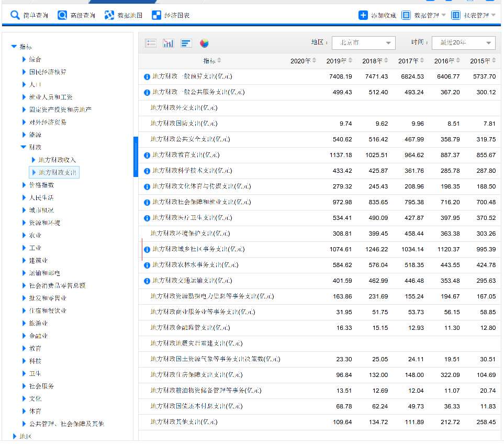Click value 7408.19 in 2019 column
Image resolution: width=504 pixels, height=444 pixels.
pyautogui.click(x=340, y=76)
